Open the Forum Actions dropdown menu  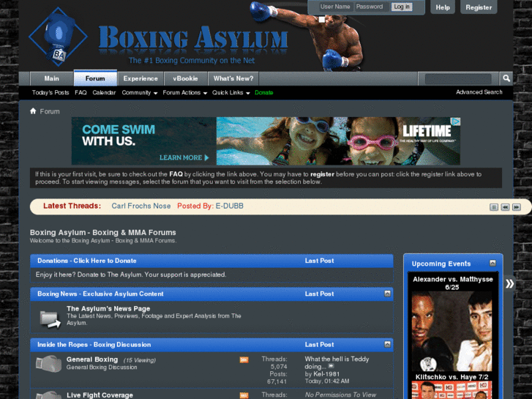click(x=185, y=93)
